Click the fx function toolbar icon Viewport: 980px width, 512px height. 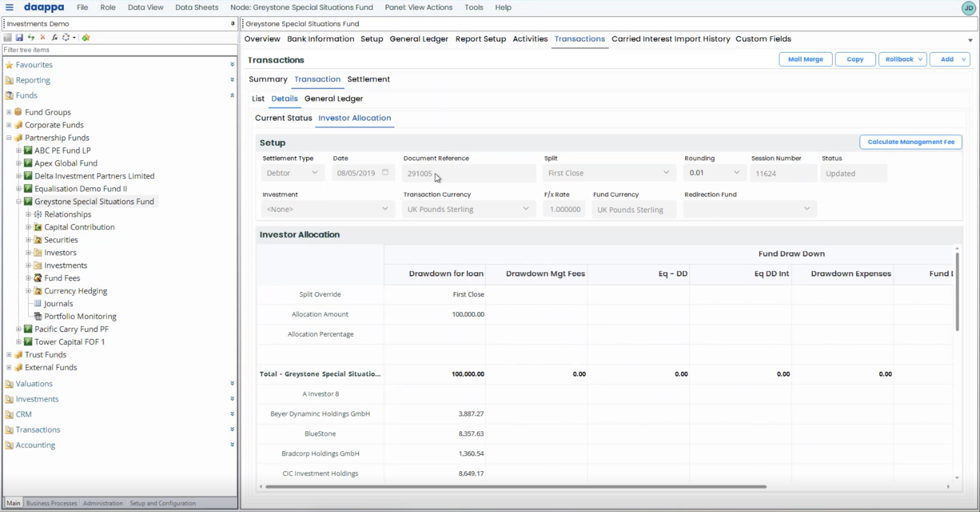point(54,37)
